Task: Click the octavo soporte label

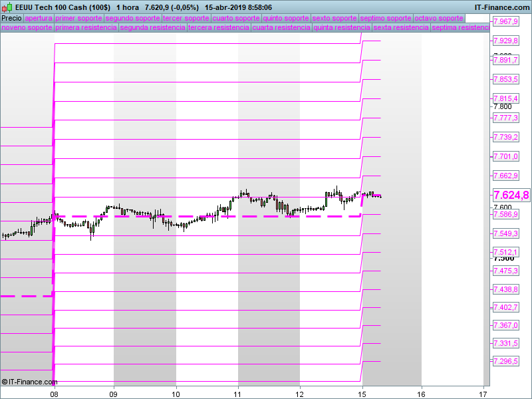Action: 439,19
